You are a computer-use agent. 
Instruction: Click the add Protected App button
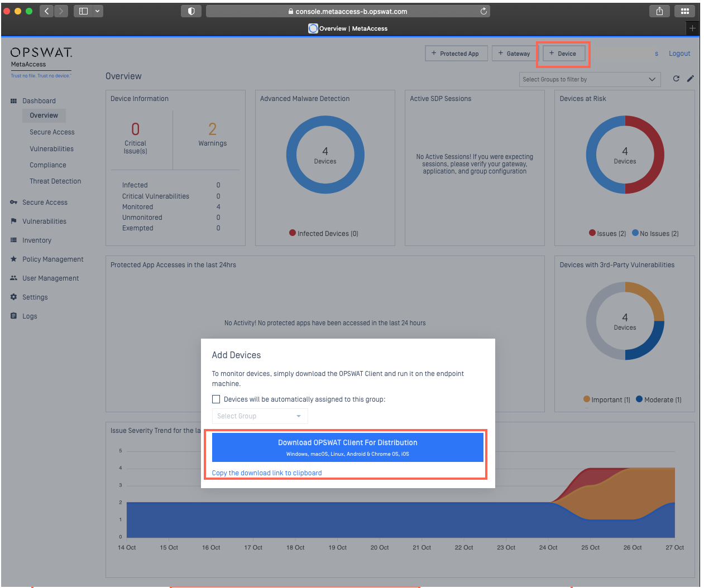point(456,54)
